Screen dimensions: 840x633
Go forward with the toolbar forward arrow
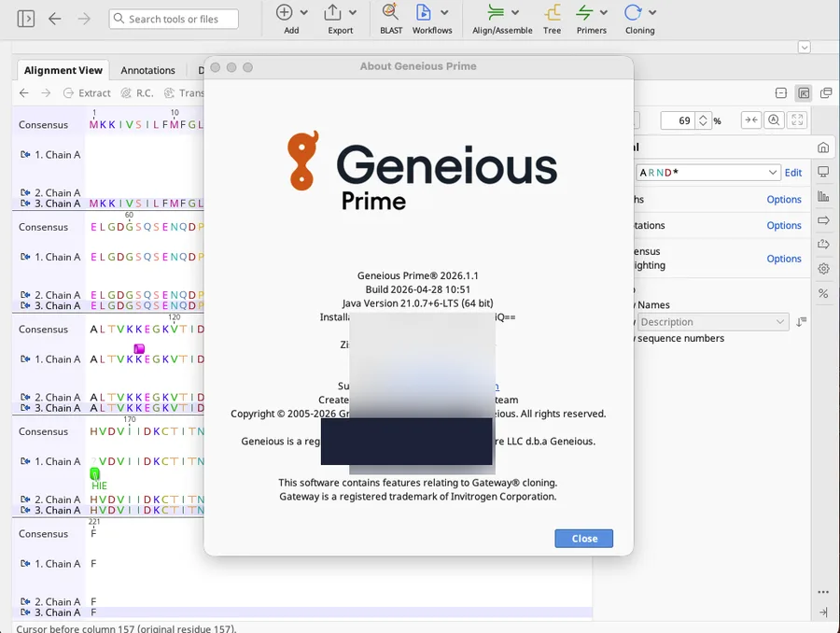click(x=84, y=19)
